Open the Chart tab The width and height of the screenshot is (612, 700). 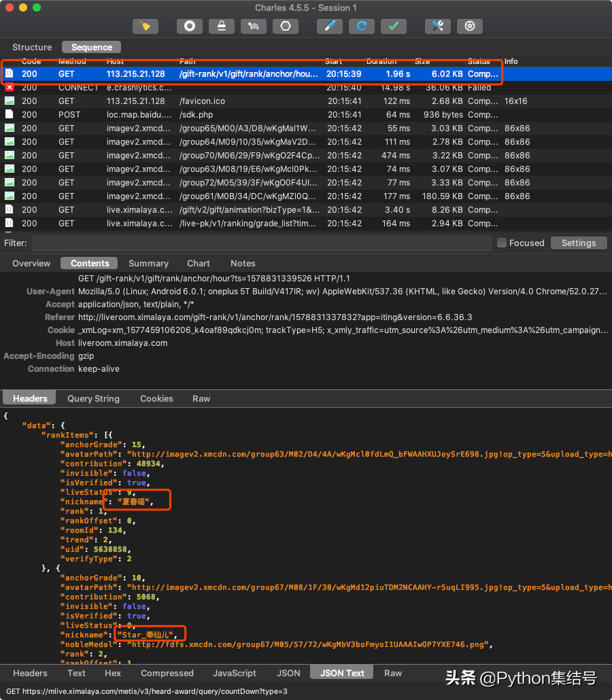tap(199, 263)
